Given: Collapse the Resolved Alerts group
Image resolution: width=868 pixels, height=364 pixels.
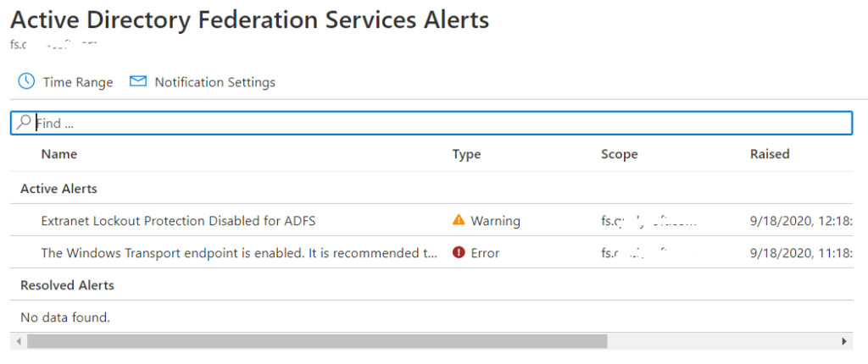Looking at the screenshot, I should (67, 285).
